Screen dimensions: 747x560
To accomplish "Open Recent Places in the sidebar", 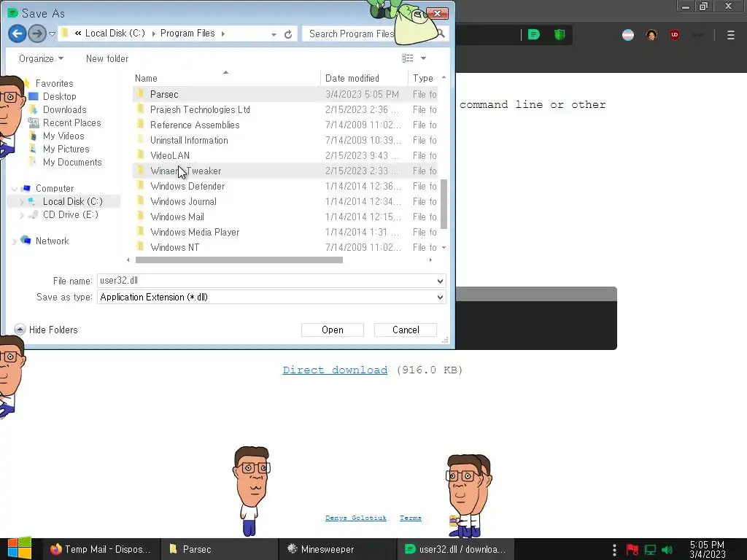I will pos(71,122).
